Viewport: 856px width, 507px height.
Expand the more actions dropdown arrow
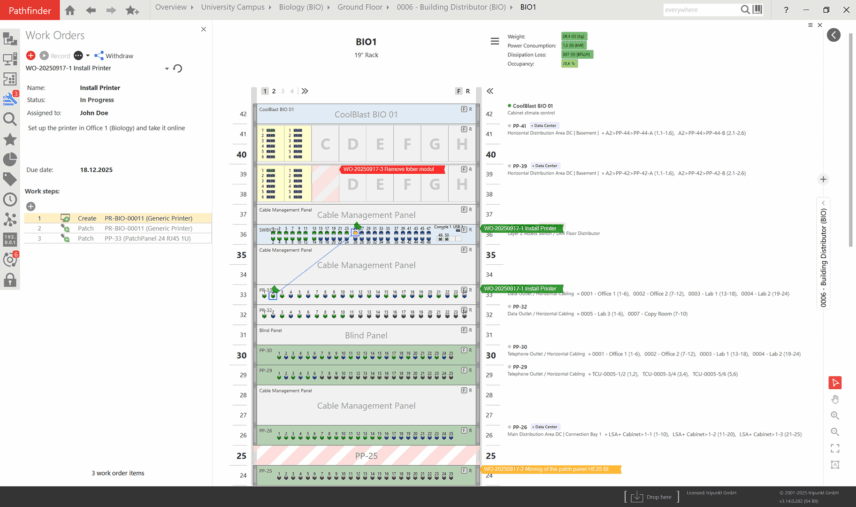click(88, 56)
